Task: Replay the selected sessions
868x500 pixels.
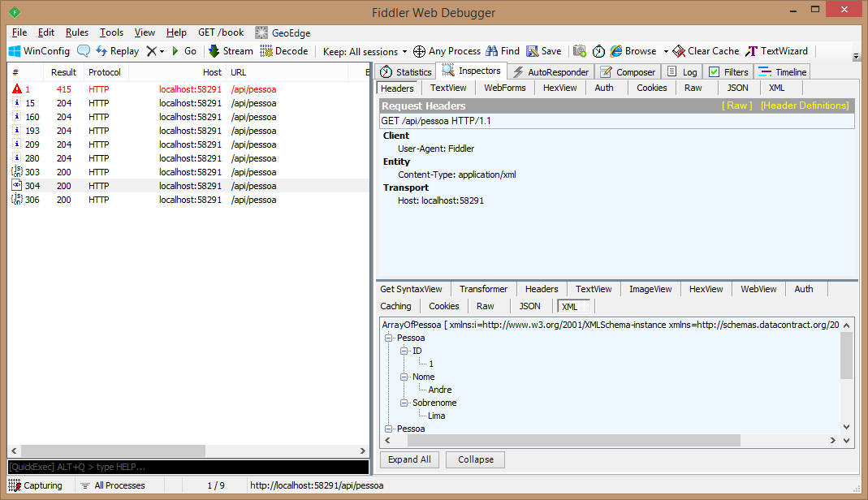Action: (x=118, y=51)
